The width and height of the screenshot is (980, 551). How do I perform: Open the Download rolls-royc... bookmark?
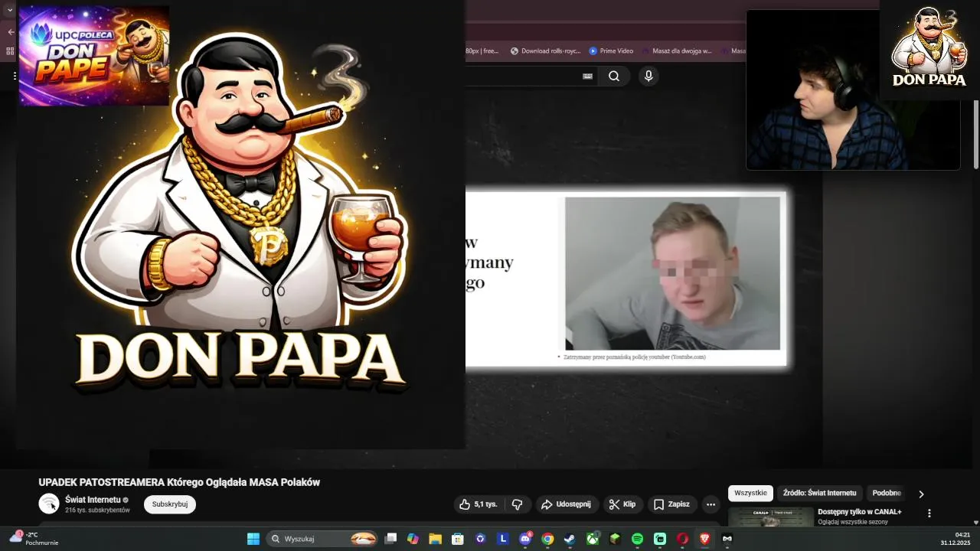[544, 51]
